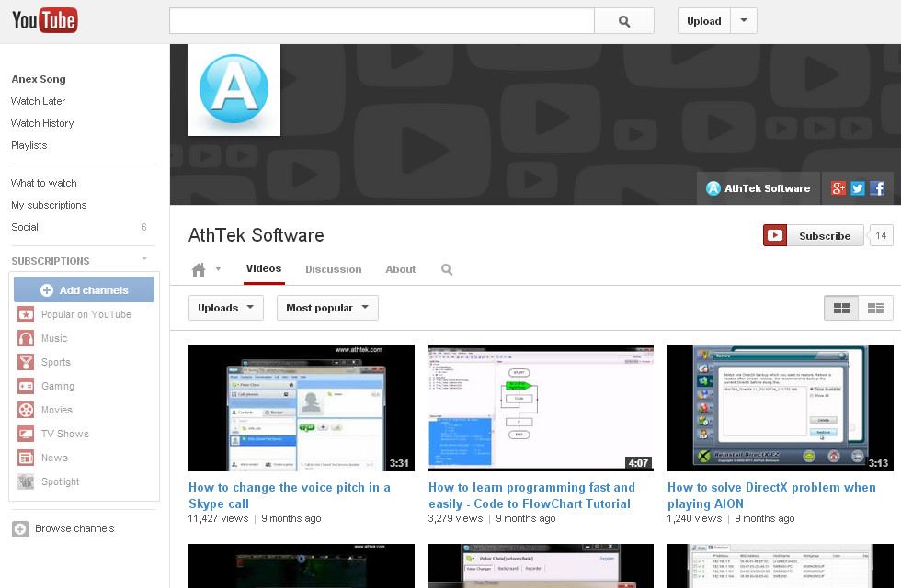Click the '1,240 views' text
Screen dimensions: 901x588
[695, 518]
